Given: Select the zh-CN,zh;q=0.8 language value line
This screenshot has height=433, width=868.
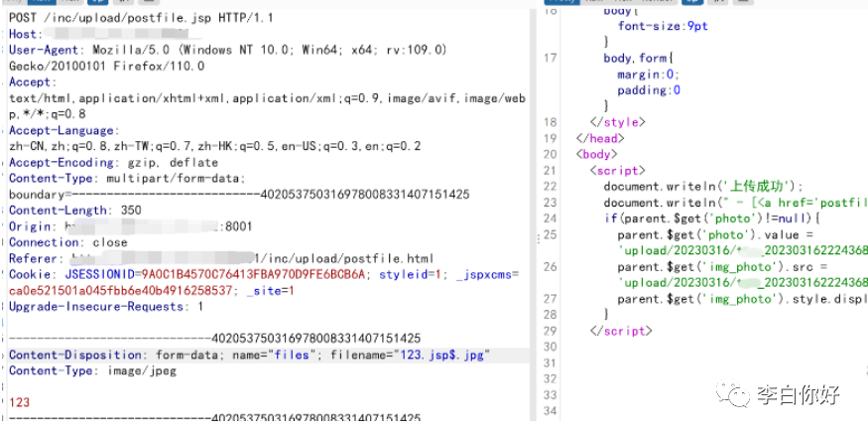Looking at the screenshot, I should [x=215, y=146].
